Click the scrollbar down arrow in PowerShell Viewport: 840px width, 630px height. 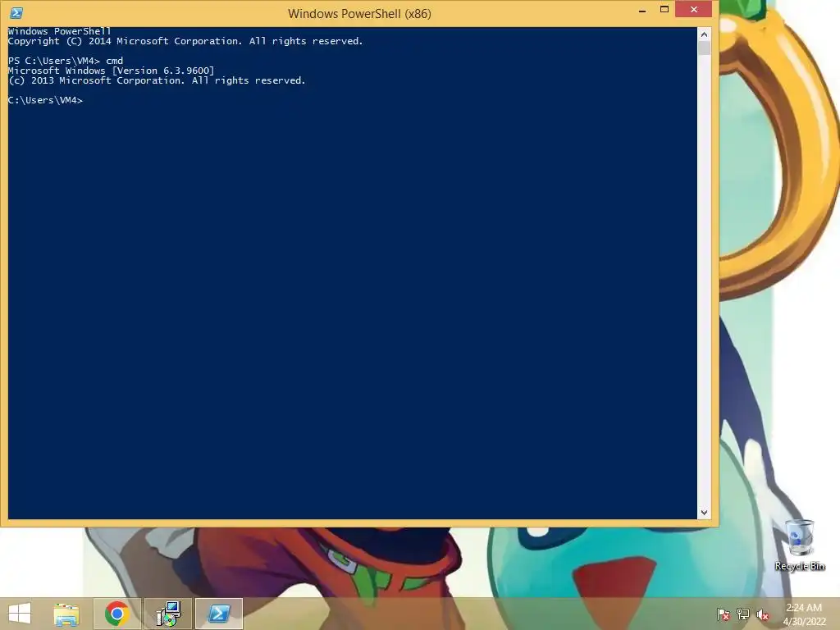[x=704, y=513]
